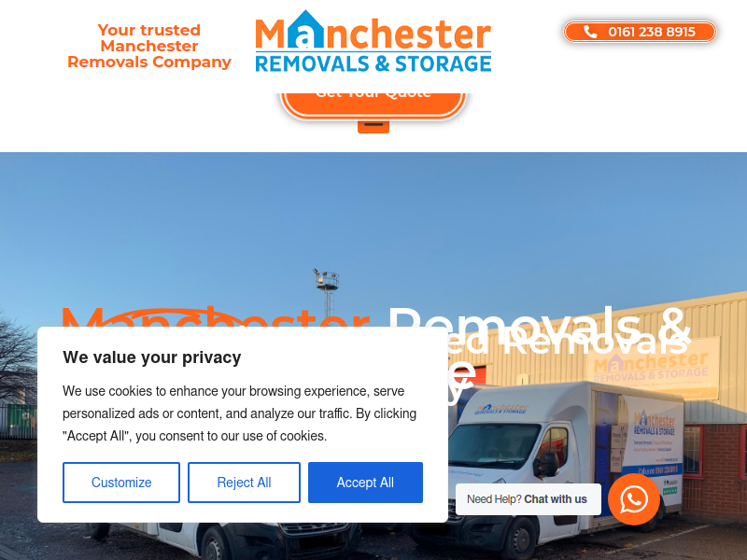Click the "Need Help? Chat with us" bubble
Screen dimensions: 747x560
[529, 499]
